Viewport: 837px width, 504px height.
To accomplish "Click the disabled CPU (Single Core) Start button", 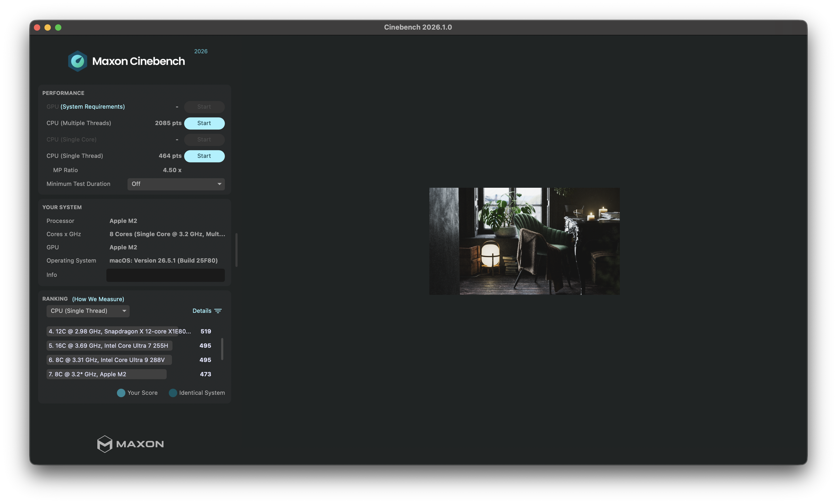I will click(204, 140).
